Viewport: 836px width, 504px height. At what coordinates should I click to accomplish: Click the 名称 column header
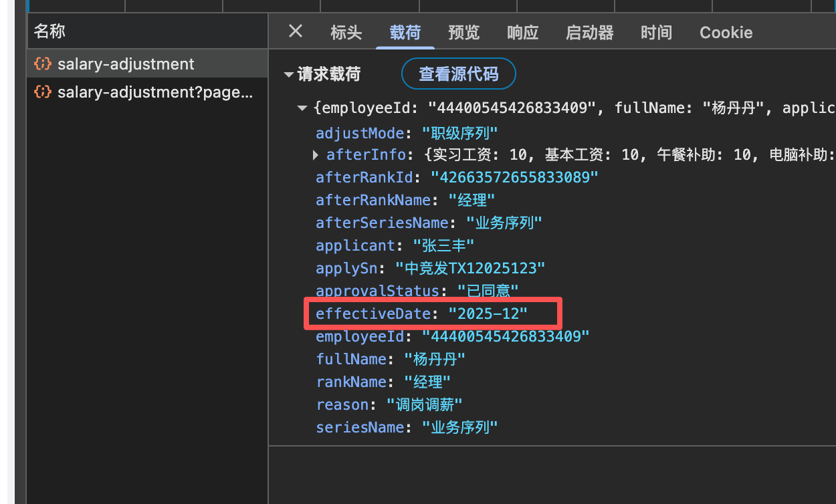(50, 31)
